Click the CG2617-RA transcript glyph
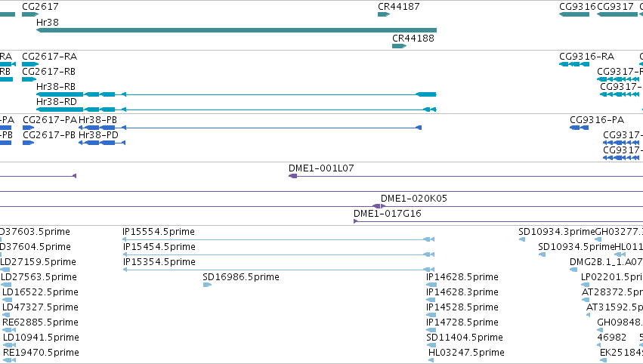The width and height of the screenshot is (643, 364). click(x=30, y=64)
